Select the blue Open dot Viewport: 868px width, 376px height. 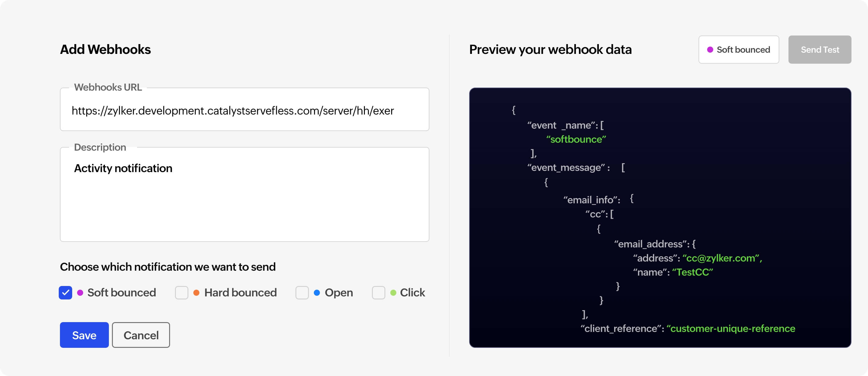pos(317,292)
